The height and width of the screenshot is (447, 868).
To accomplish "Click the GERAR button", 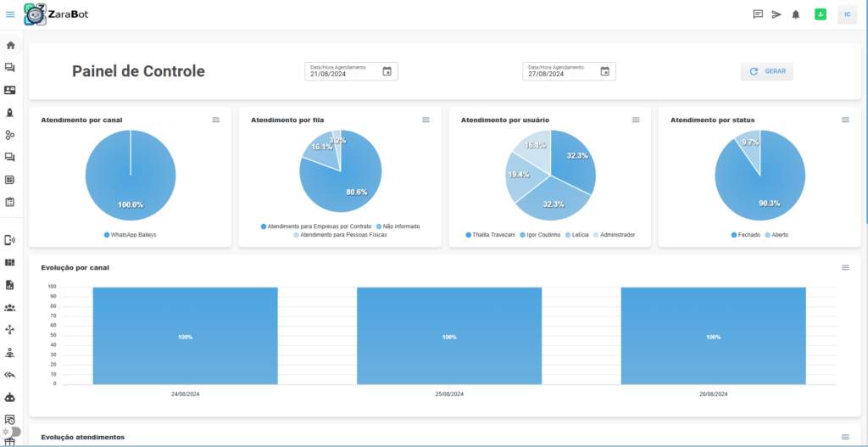I will pyautogui.click(x=767, y=72).
